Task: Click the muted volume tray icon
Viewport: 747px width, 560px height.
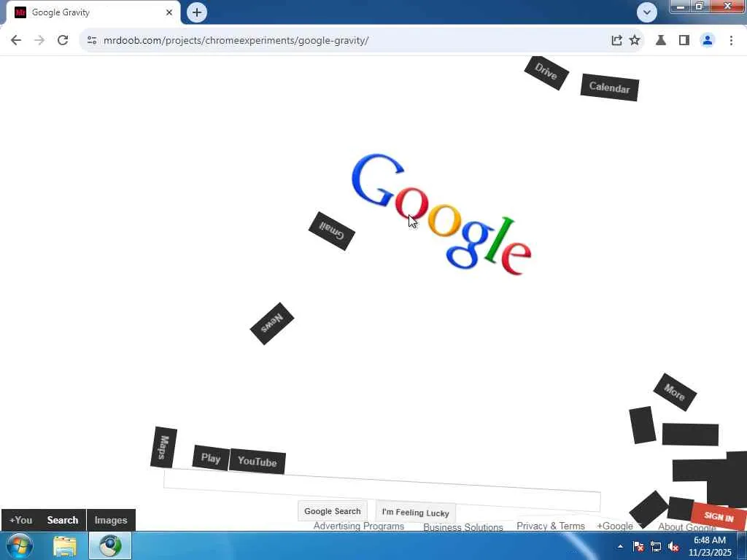Action: 673,547
